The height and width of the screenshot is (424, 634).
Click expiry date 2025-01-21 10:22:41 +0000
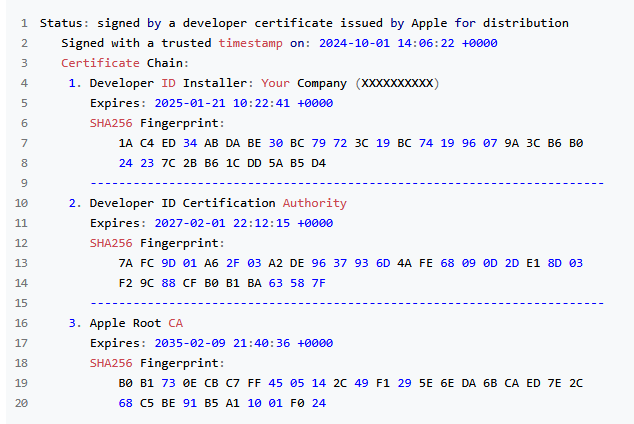(243, 103)
